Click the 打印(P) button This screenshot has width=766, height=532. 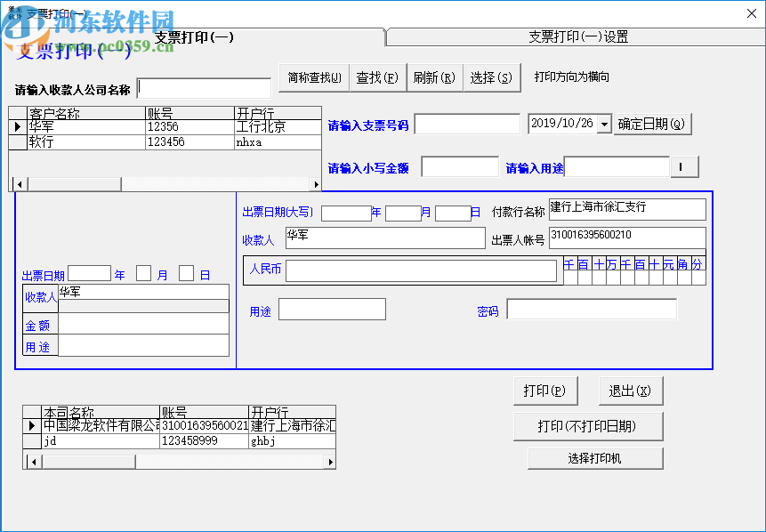(x=544, y=390)
